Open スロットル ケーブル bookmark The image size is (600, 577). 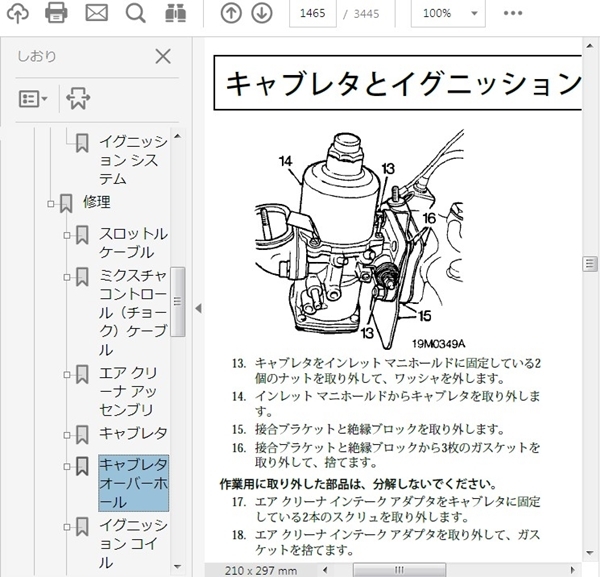[x=133, y=243]
